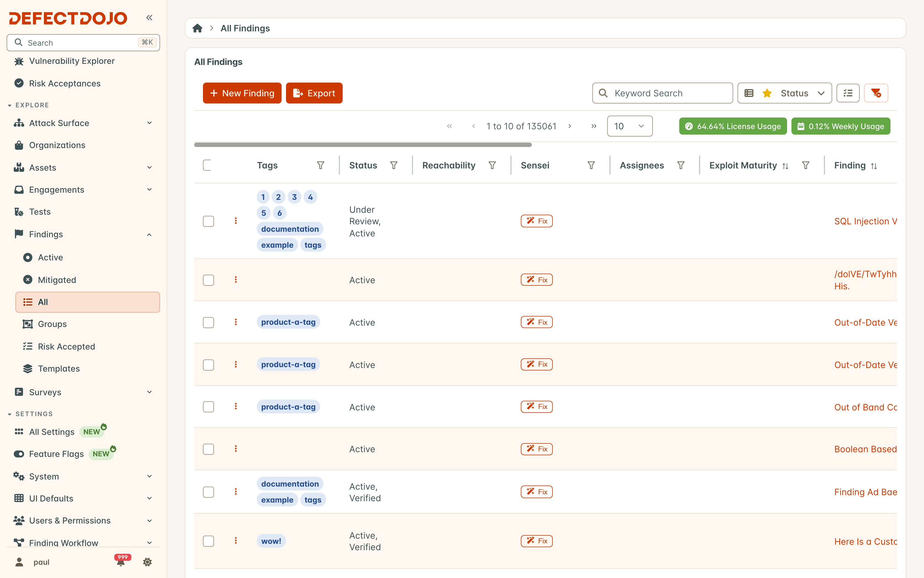Select the checkbox for the /doIVE/TwTyhh row
924x578 pixels.
[208, 280]
